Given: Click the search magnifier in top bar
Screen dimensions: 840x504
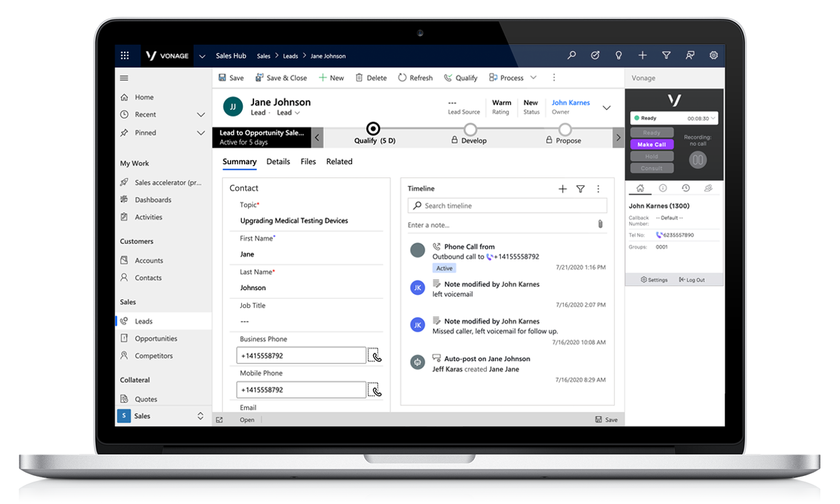Looking at the screenshot, I should (x=571, y=56).
